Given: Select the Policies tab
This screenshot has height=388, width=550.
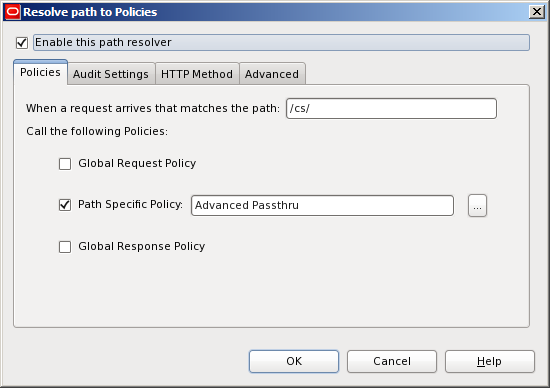Looking at the screenshot, I should pos(40,72).
